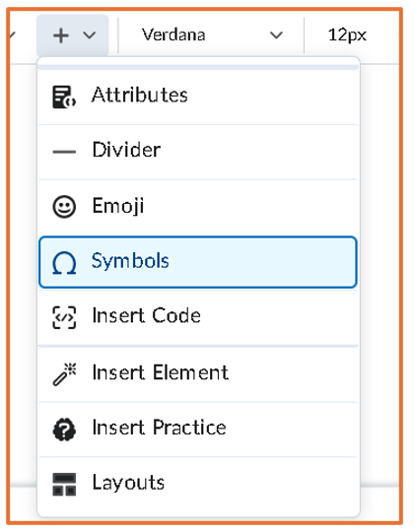Image resolution: width=414 pixels, height=532 pixels.
Task: Pick the Emoji menu option
Action: 198,207
